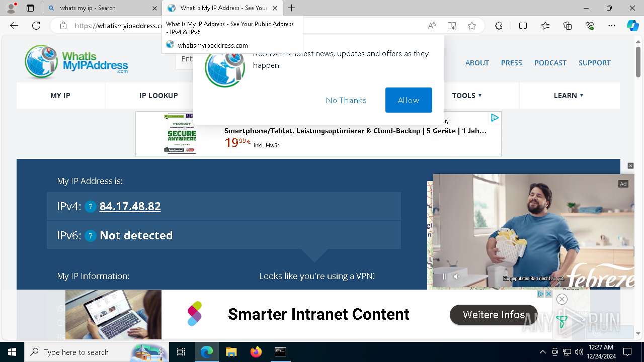Decline notifications with No Thanks
This screenshot has width=644, height=362.
pyautogui.click(x=346, y=100)
